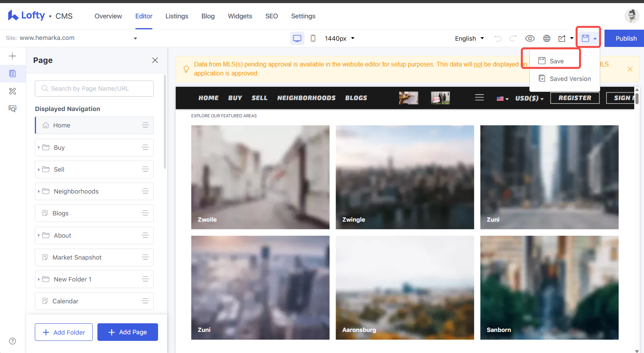Click the REGISTER button in site header
The height and width of the screenshot is (353, 644).
point(575,98)
